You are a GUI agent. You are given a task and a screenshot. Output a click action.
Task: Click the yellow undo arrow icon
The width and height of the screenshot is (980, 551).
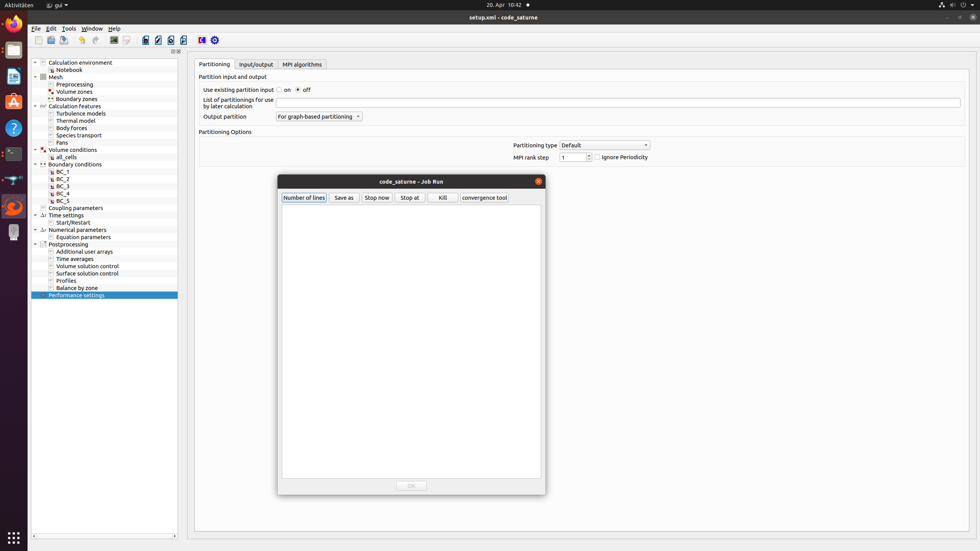click(82, 40)
